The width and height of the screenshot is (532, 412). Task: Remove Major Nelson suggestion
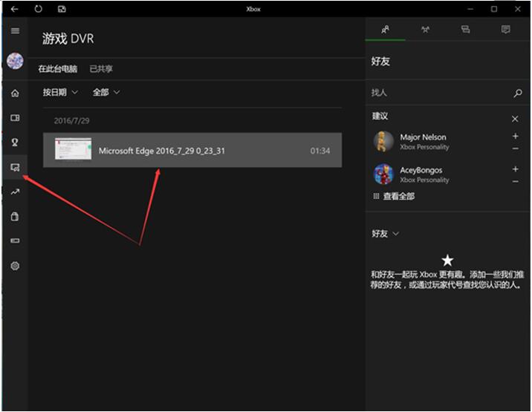[516, 148]
